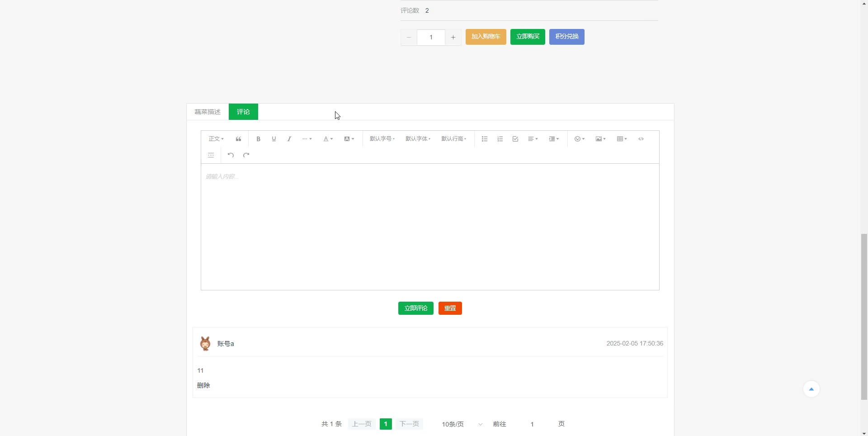Increase the quantity with the plus button
Screen dimensions: 868x436
453,37
